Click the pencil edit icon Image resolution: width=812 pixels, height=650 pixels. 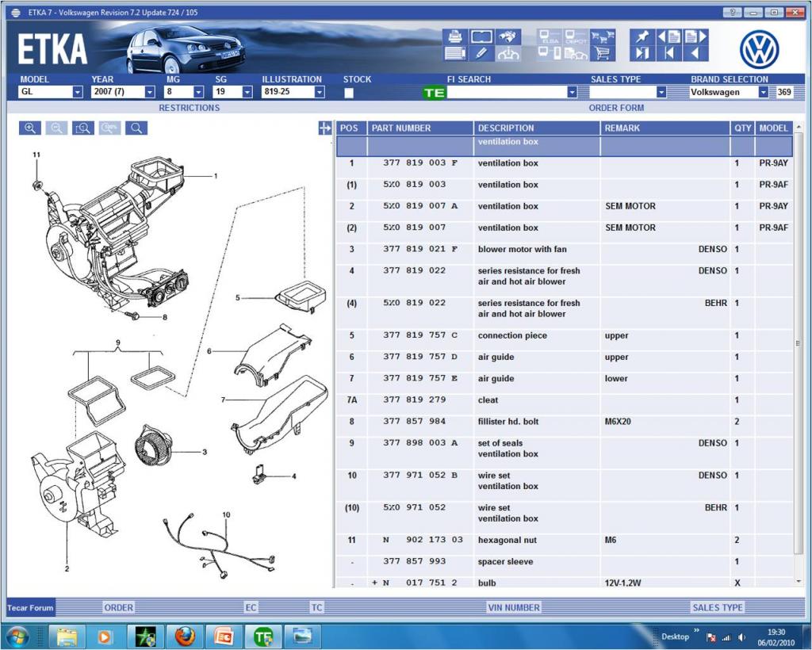[481, 53]
